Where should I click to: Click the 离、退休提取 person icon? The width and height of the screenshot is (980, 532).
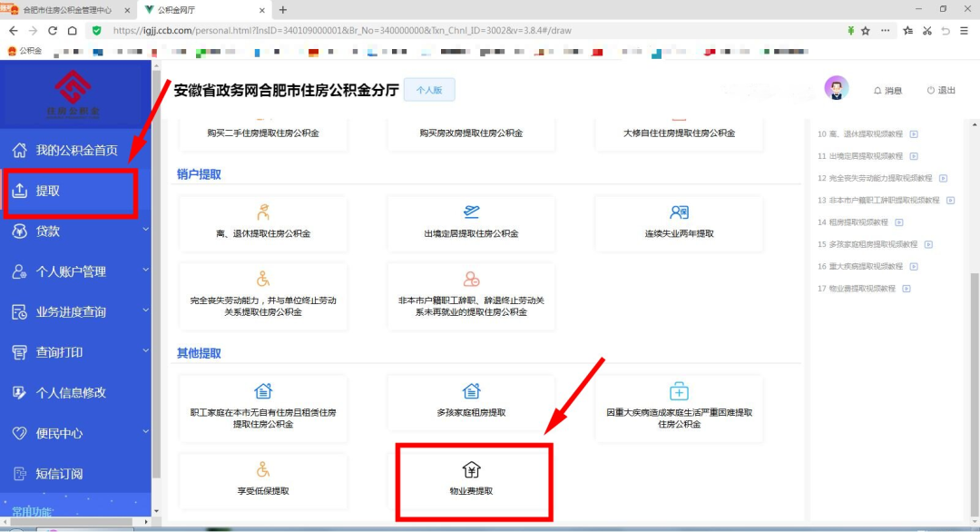pyautogui.click(x=263, y=212)
